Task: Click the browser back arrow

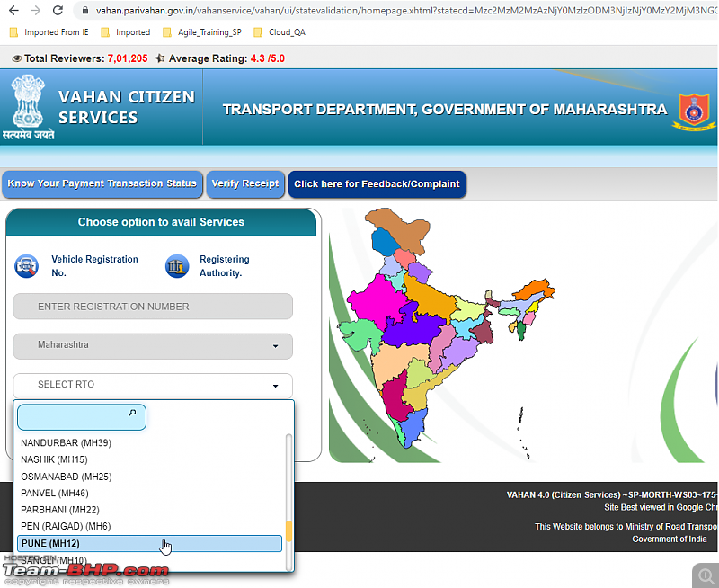Action: (x=13, y=10)
